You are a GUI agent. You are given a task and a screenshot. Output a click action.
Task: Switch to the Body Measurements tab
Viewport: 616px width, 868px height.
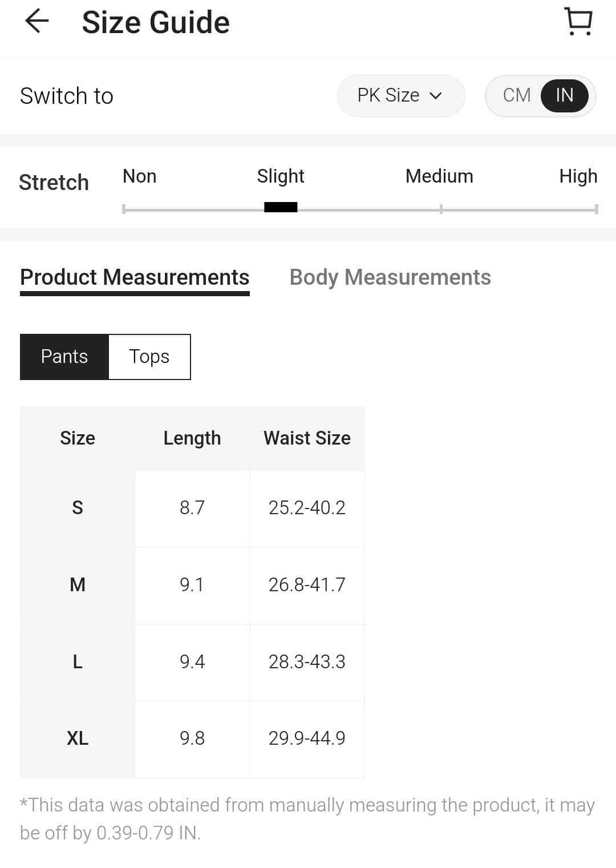click(x=390, y=277)
